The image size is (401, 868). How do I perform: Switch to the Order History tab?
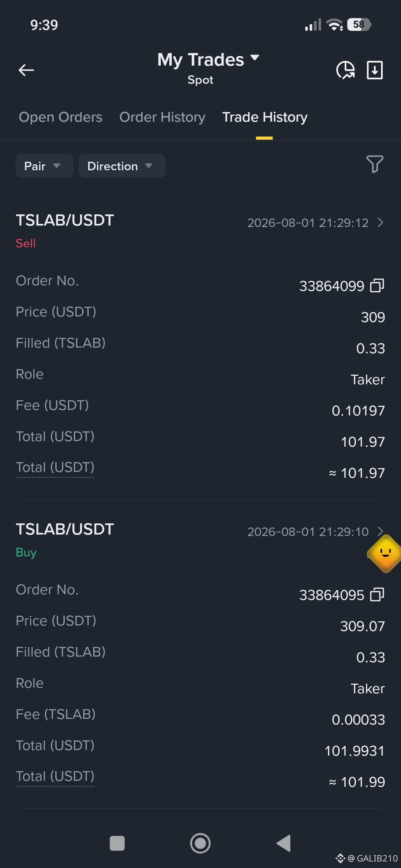coord(162,117)
